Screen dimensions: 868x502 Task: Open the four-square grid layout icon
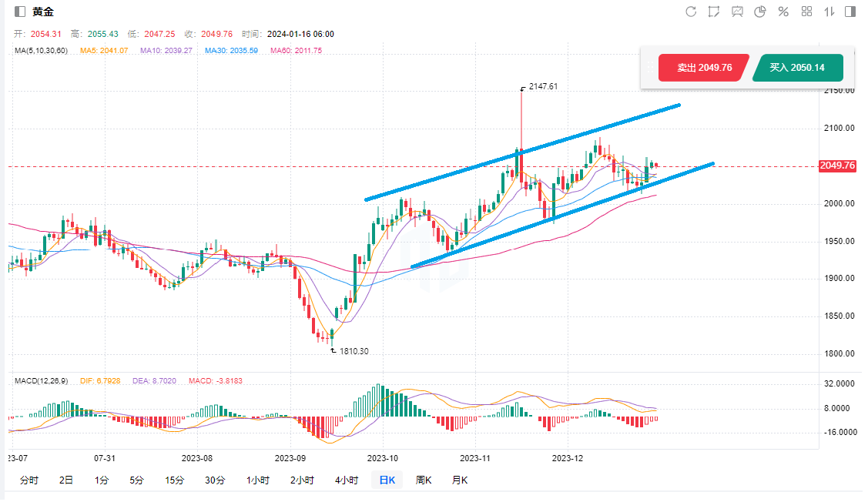coord(807,12)
